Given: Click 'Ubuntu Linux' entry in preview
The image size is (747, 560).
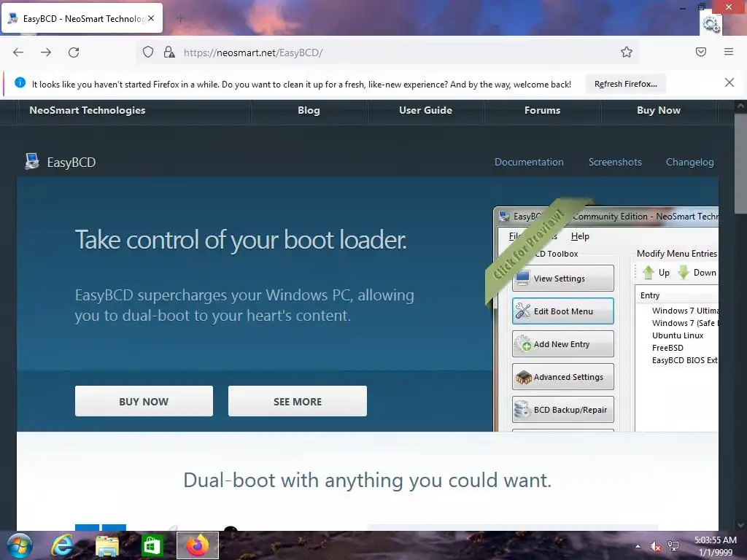Looking at the screenshot, I should click(x=678, y=335).
